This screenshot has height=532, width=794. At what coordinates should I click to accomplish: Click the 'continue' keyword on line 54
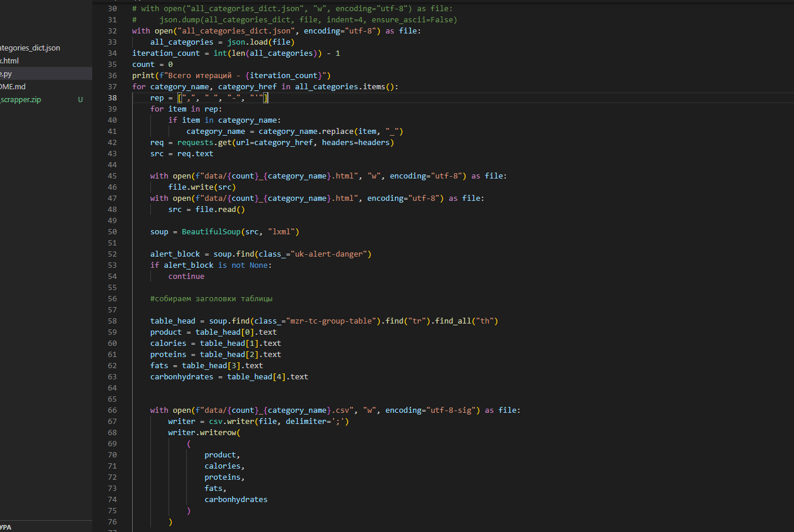click(x=187, y=276)
